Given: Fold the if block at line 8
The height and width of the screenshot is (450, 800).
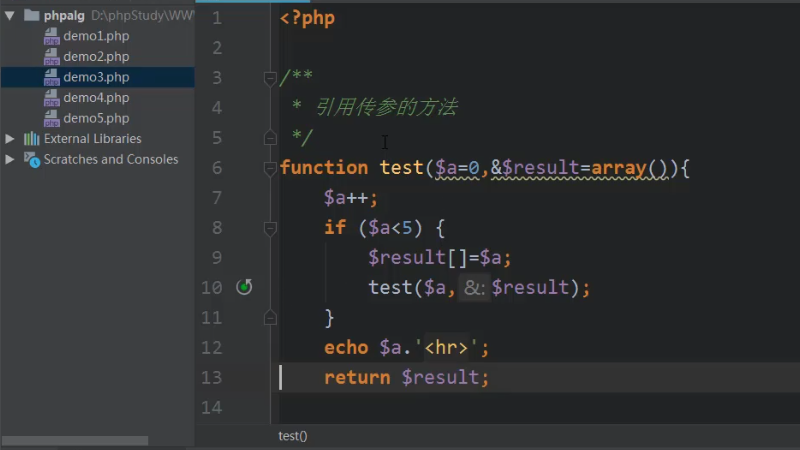Looking at the screenshot, I should click(x=270, y=228).
